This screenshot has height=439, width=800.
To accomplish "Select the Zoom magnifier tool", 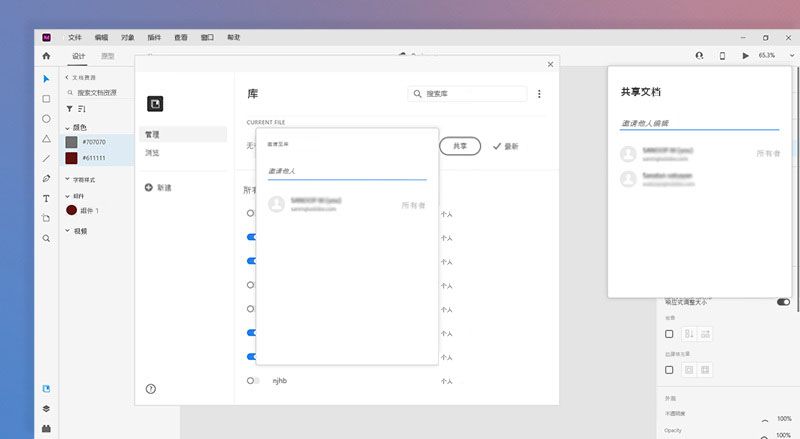I will click(x=46, y=238).
